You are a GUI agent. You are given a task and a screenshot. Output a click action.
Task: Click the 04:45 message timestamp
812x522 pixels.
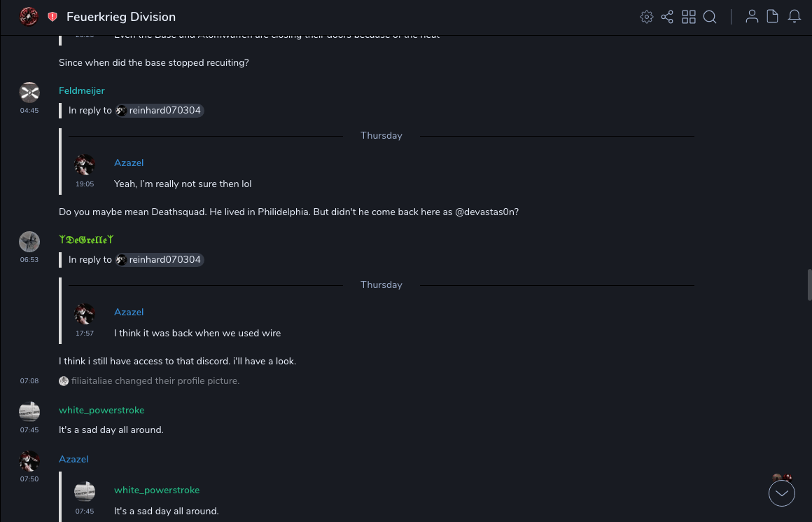29,111
